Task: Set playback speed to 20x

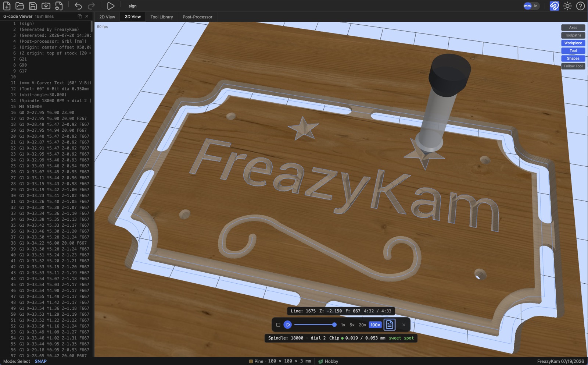Action: point(362,325)
